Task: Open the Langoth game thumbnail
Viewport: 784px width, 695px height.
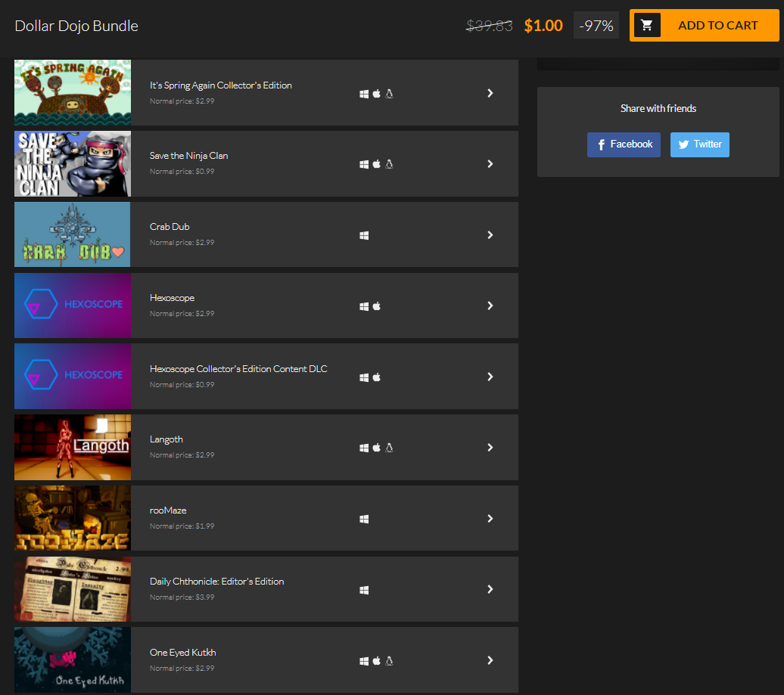Action: tap(73, 447)
